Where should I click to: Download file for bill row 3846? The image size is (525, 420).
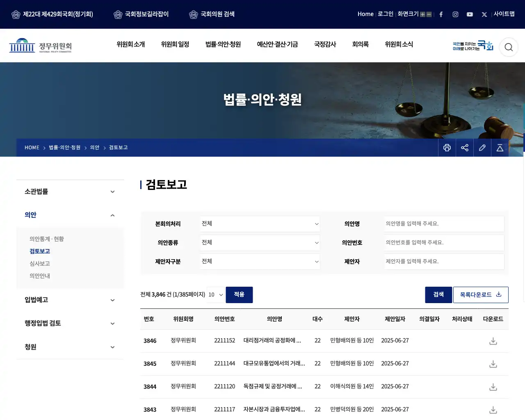(493, 341)
